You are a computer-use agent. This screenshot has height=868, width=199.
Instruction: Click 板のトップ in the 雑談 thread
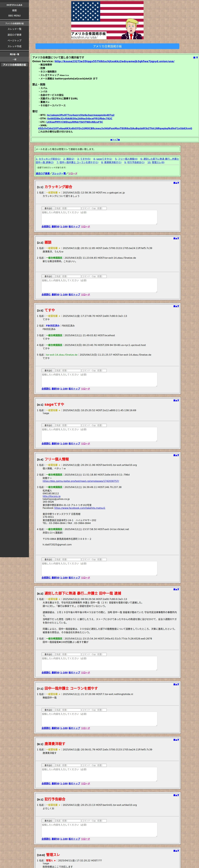click(74, 295)
